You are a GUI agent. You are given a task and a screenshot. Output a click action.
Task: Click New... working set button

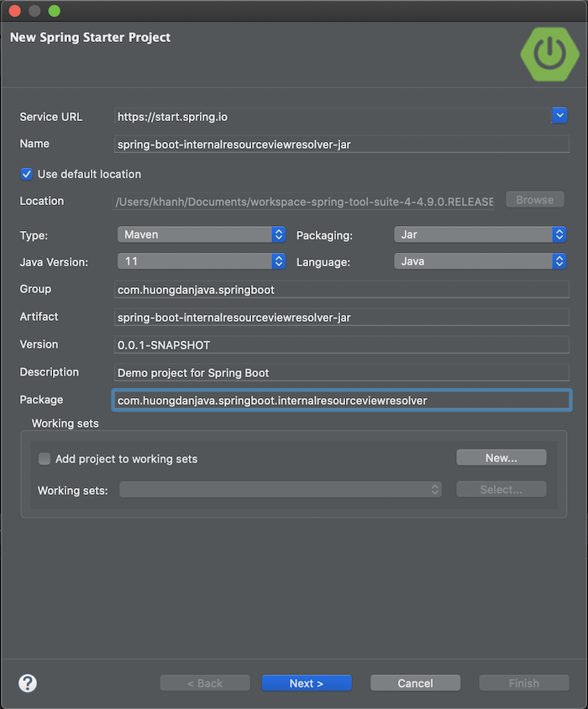[501, 458]
